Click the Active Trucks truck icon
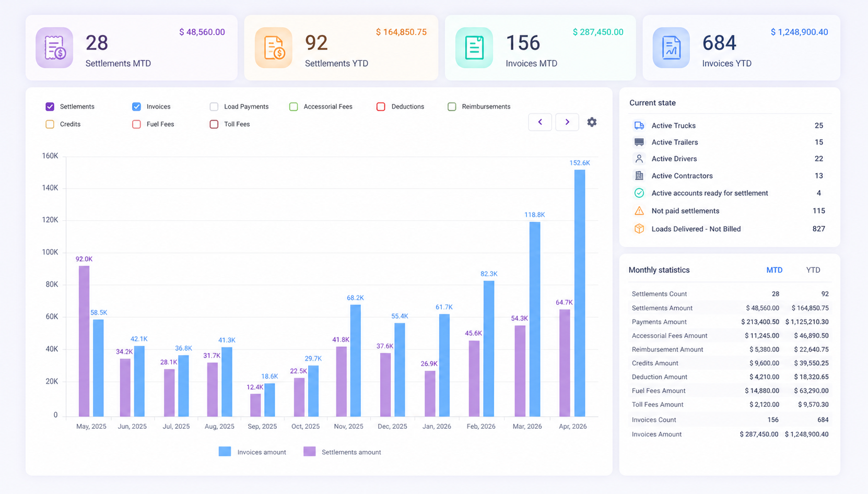The image size is (868, 494). click(x=639, y=125)
